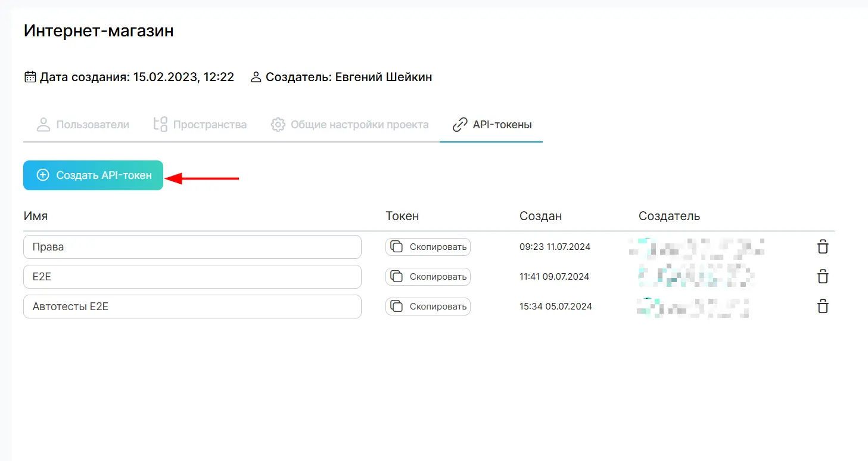Click trash icon in E2E row

(x=822, y=277)
